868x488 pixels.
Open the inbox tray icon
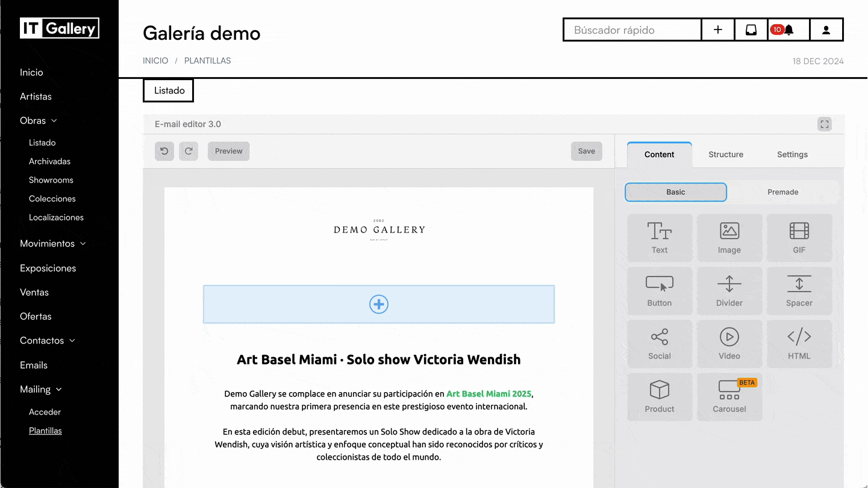point(751,30)
